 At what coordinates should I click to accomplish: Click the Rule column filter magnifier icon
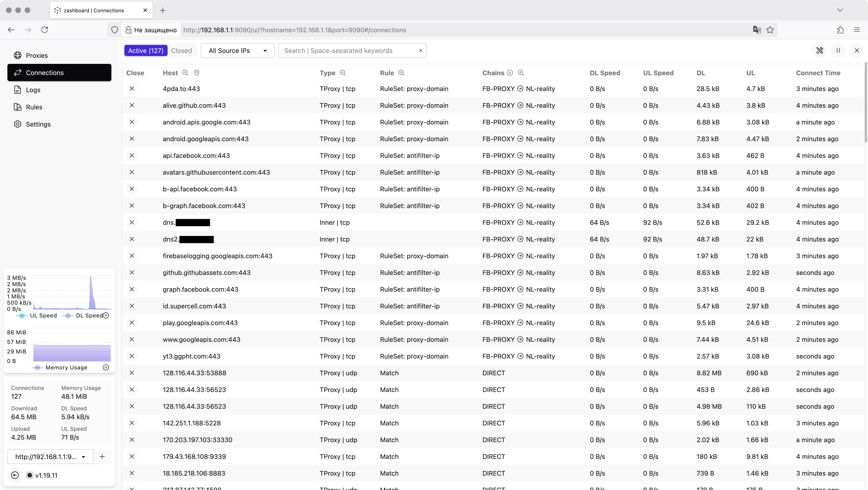(x=401, y=73)
